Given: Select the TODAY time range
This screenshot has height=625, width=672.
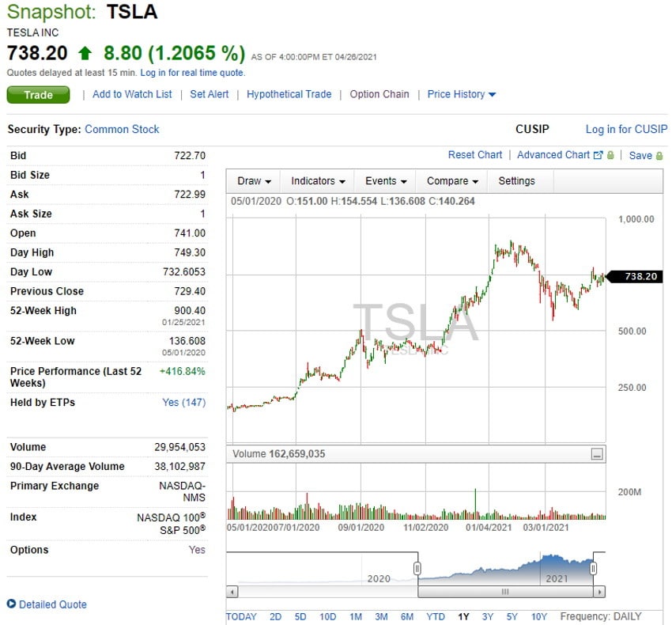Looking at the screenshot, I should point(241,616).
